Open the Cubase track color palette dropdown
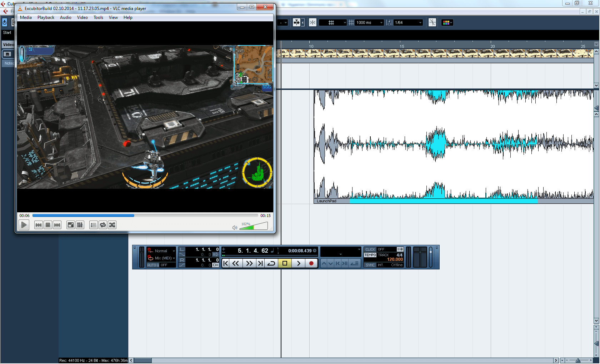The height and width of the screenshot is (364, 600). [x=447, y=22]
